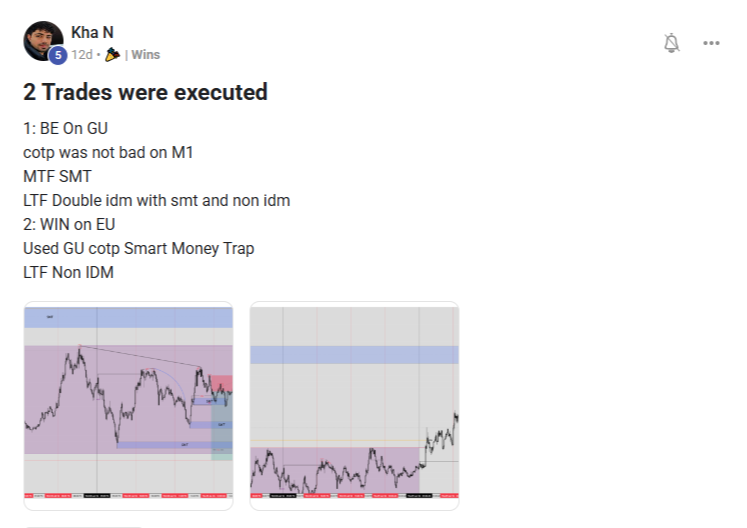Click the '2: WIN on EU' text line

(69, 224)
